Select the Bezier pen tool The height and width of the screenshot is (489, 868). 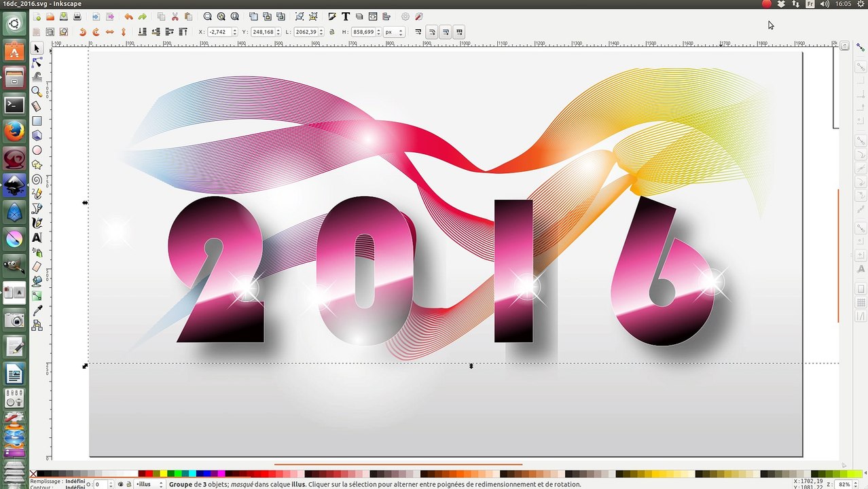pos(37,209)
